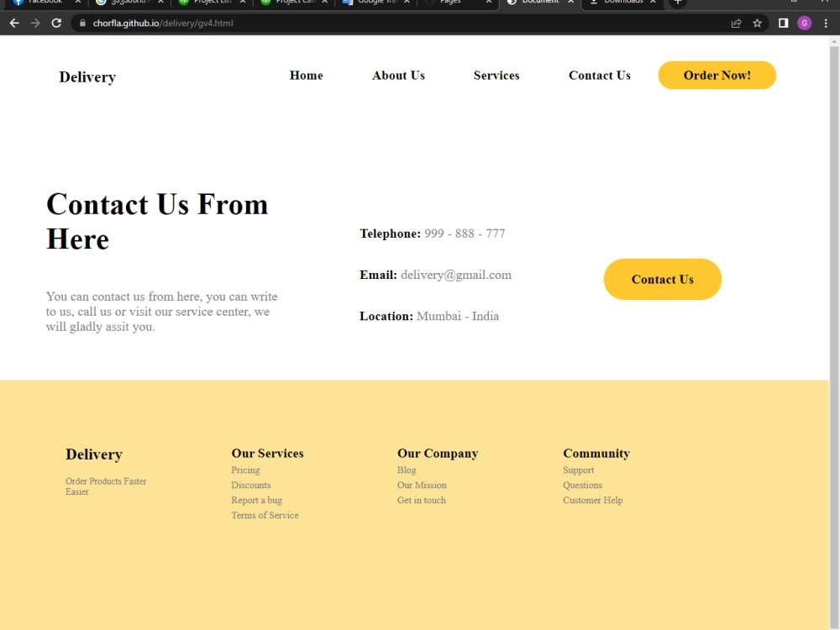Reload the current page
This screenshot has width=840, height=630.
55,23
